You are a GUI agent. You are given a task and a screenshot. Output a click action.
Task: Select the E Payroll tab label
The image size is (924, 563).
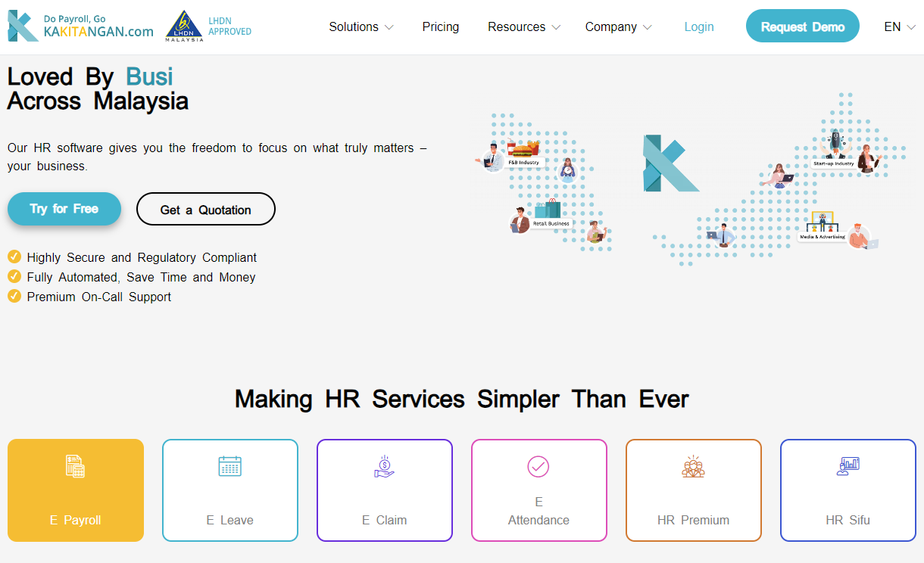point(75,520)
